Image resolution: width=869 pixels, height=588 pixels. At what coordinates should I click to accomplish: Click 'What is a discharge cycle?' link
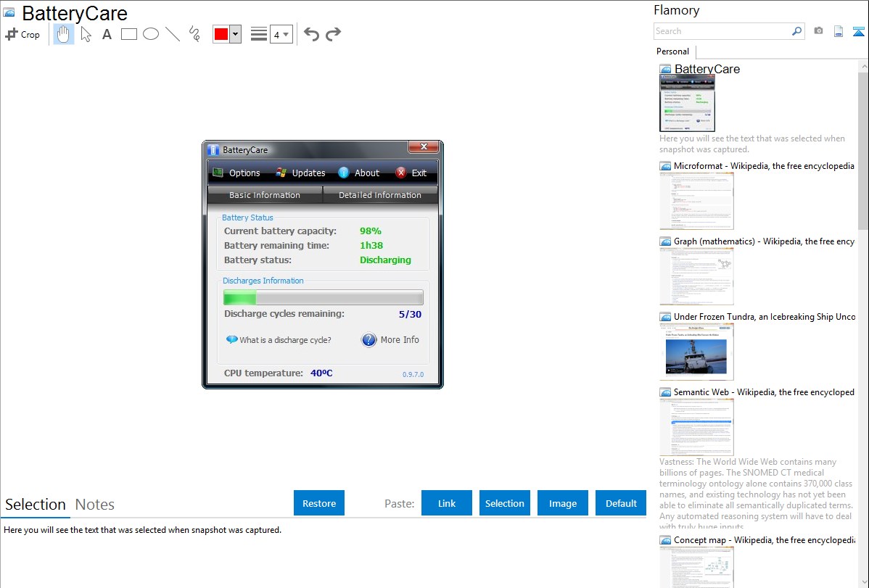click(x=279, y=340)
